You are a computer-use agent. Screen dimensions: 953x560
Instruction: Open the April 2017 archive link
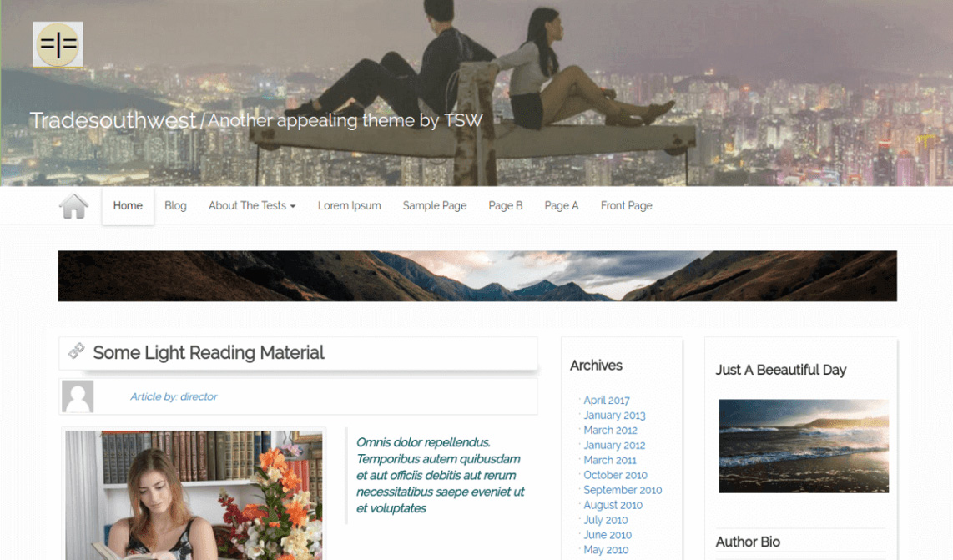coord(607,400)
